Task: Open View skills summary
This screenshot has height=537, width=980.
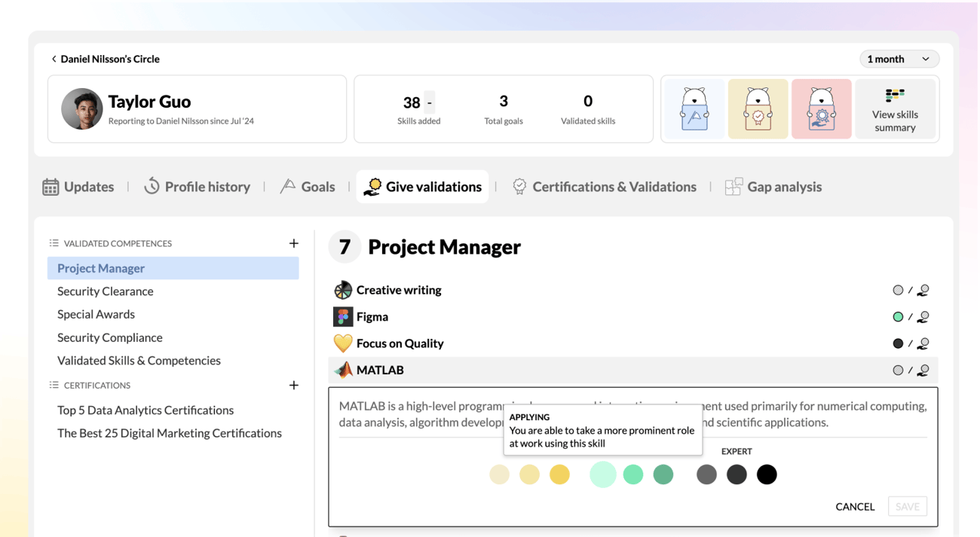Action: (895, 109)
